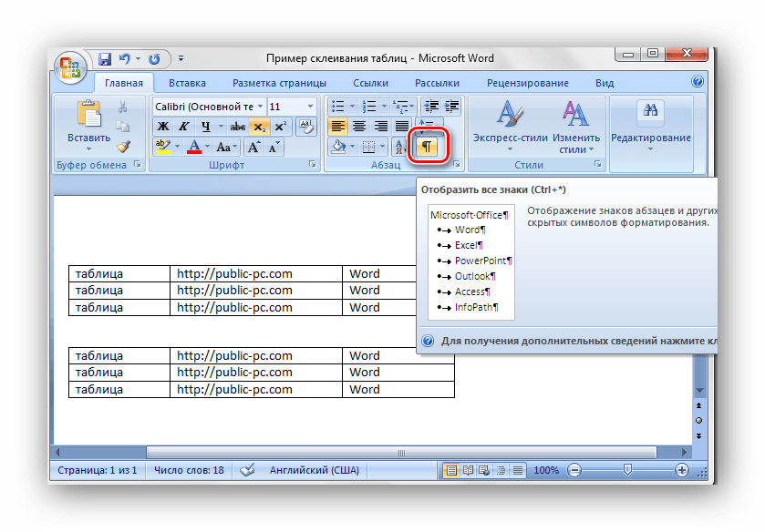This screenshot has height=532, width=765.
Task: Click the zoom slider handle
Action: [627, 470]
